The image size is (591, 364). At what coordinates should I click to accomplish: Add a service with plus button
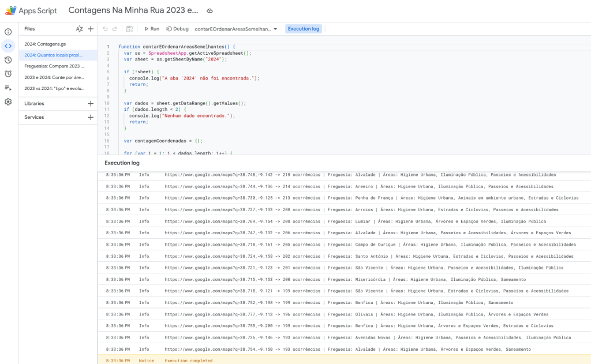coord(91,117)
